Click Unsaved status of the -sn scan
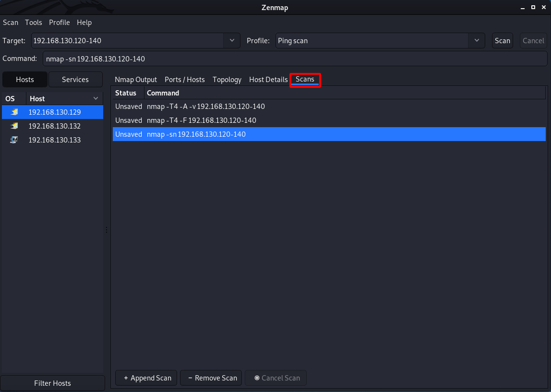Viewport: 551px width, 392px height. (x=129, y=134)
